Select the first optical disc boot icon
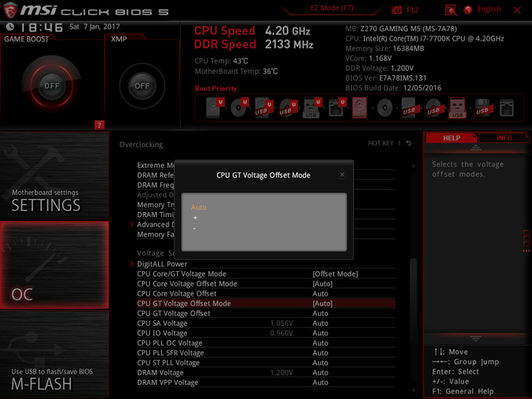Viewport: 532px width, 399px height. pos(239,108)
